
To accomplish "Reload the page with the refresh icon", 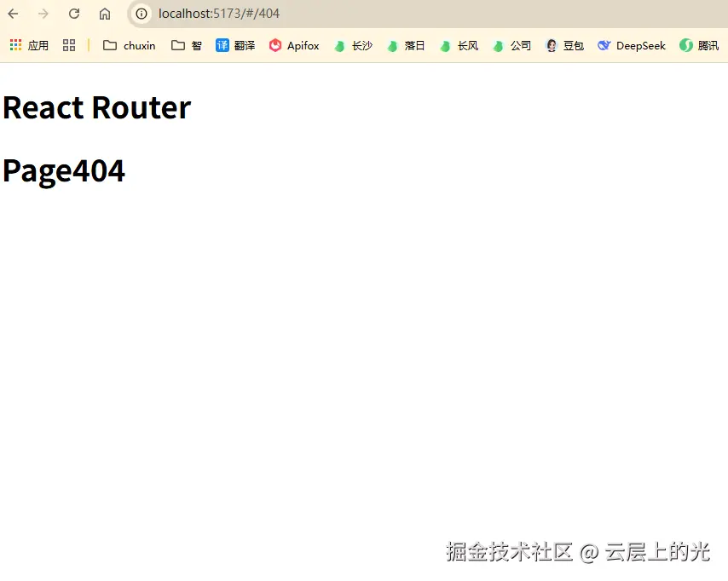I will click(x=74, y=14).
